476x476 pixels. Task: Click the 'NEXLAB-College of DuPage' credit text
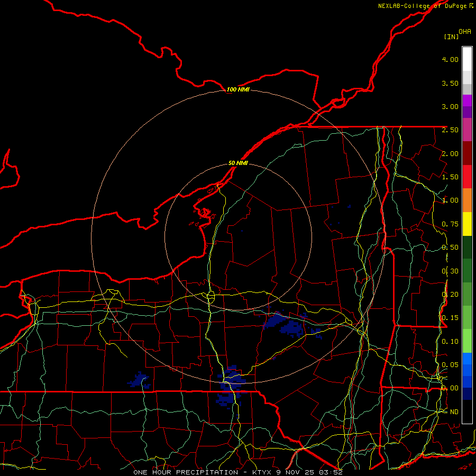click(422, 6)
